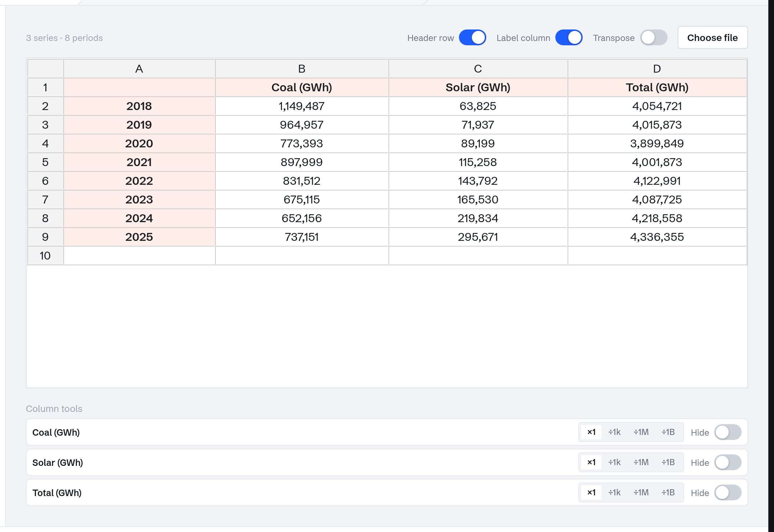Select ÷1k scale for Coal (GWh)
The image size is (774, 532).
(614, 432)
